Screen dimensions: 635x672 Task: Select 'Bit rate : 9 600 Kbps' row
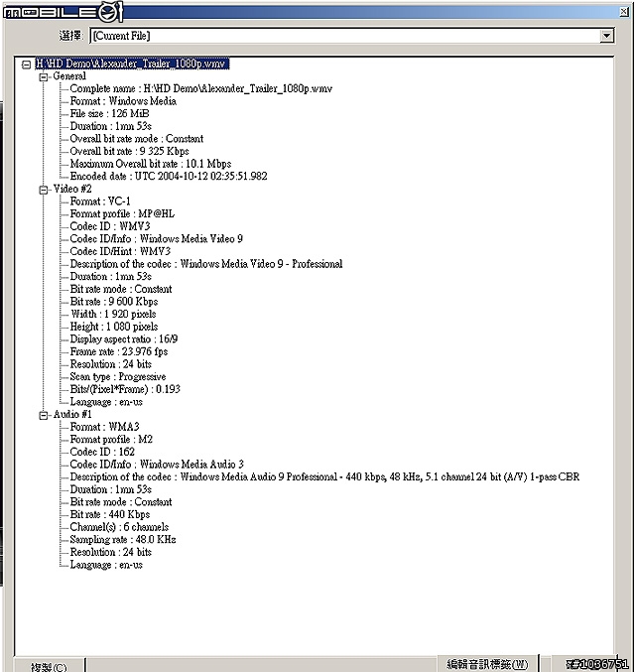pyautogui.click(x=113, y=302)
